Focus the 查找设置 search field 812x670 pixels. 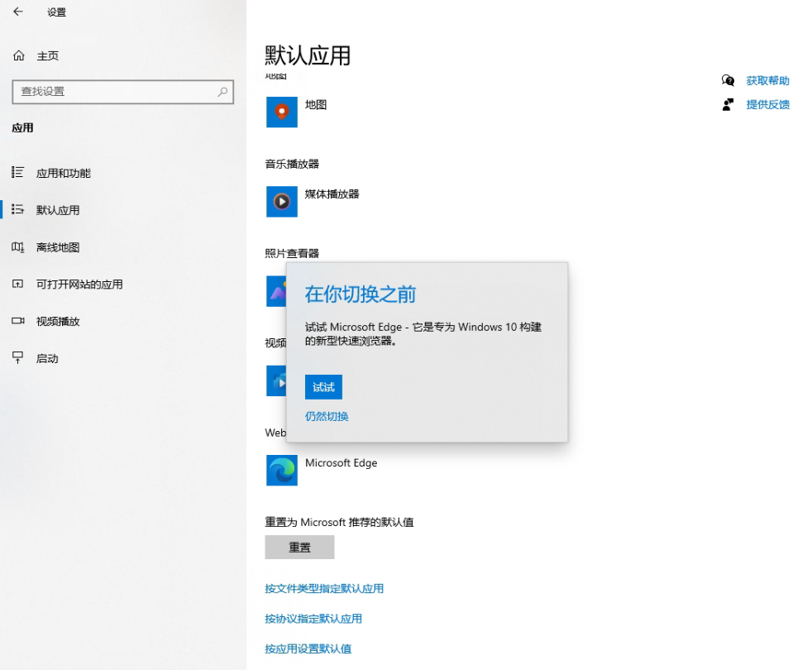tap(122, 92)
